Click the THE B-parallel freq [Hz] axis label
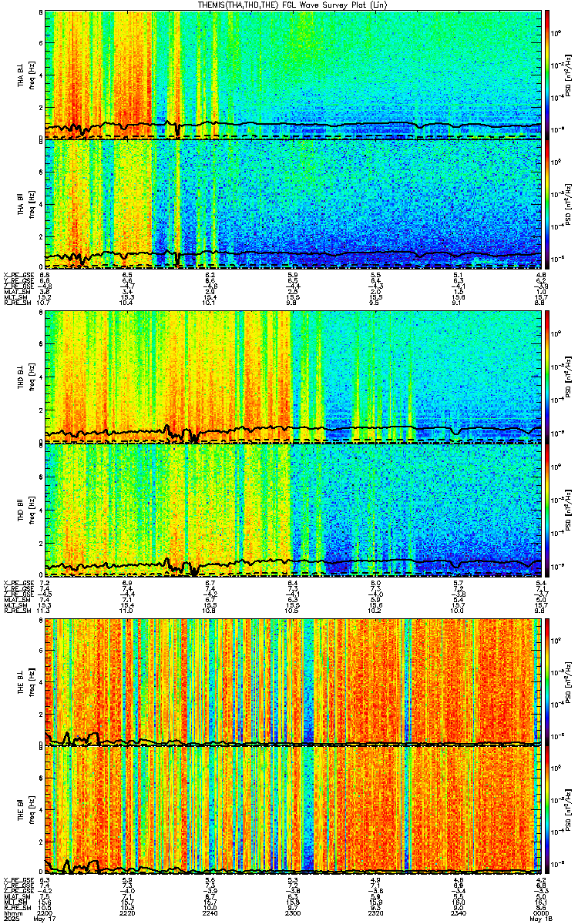The width and height of the screenshot is (578, 924). (x=32, y=811)
